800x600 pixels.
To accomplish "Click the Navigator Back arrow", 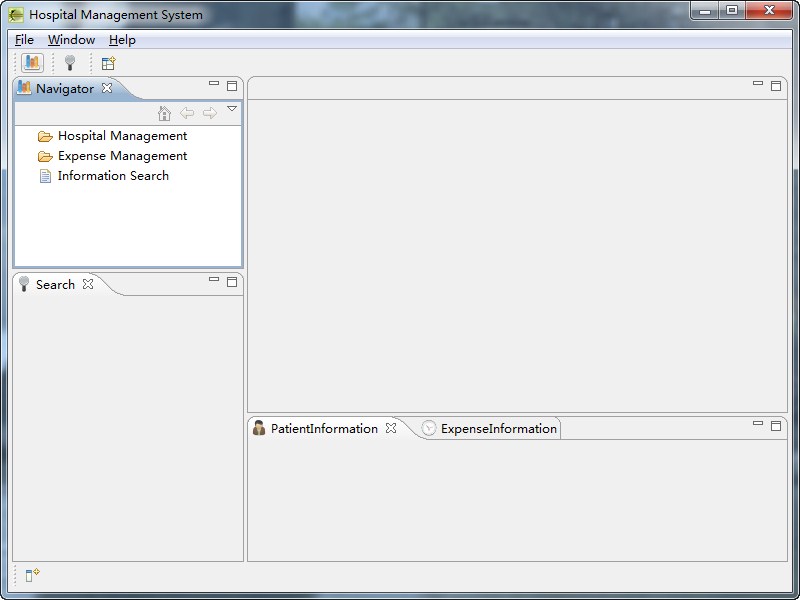I will (187, 113).
